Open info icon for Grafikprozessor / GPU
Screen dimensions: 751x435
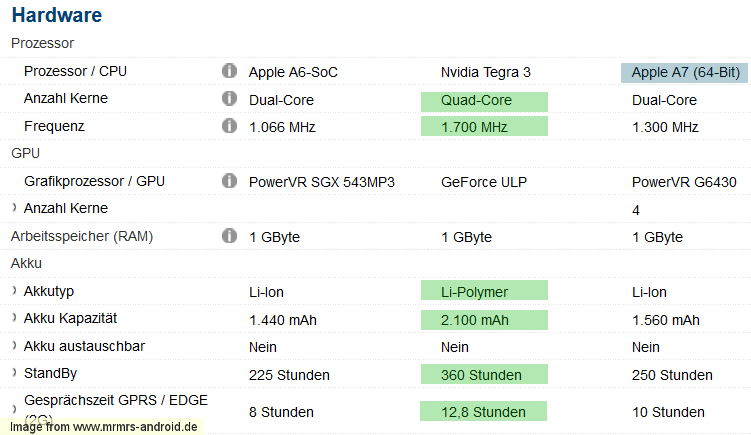tap(229, 181)
